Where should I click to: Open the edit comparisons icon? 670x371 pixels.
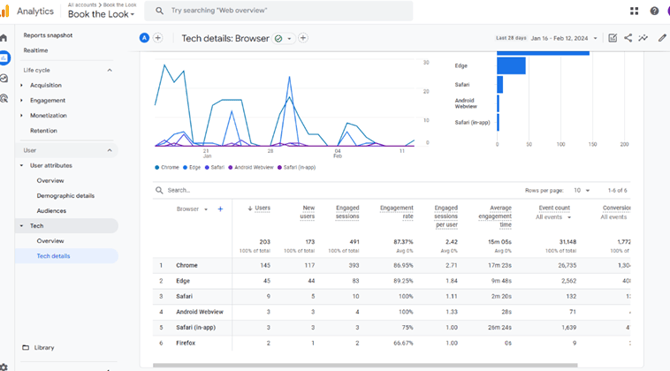(x=612, y=38)
